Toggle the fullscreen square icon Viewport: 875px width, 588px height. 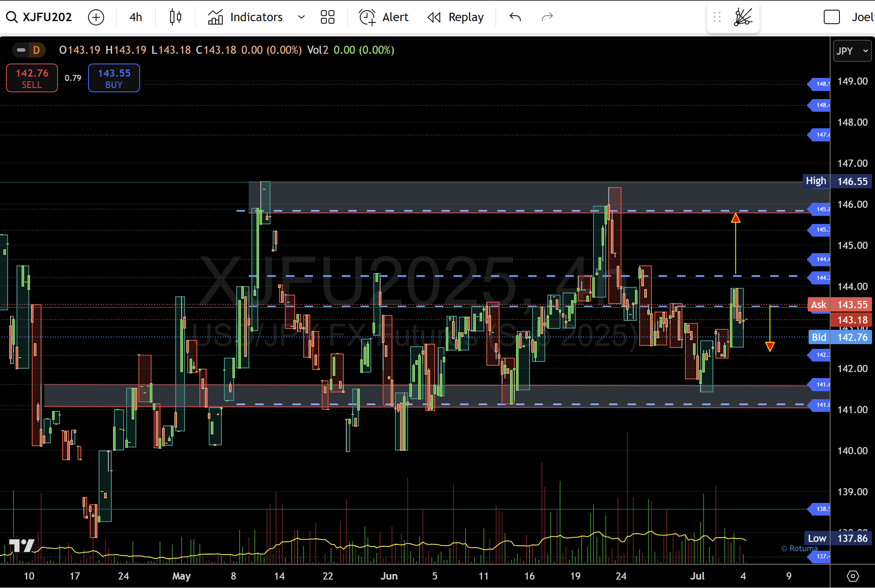click(831, 17)
